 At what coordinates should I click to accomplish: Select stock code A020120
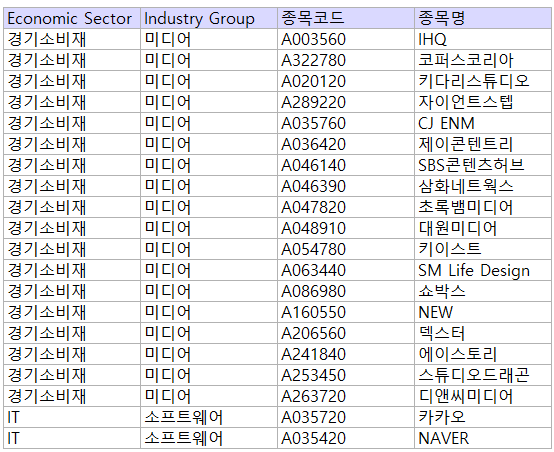tap(346, 81)
